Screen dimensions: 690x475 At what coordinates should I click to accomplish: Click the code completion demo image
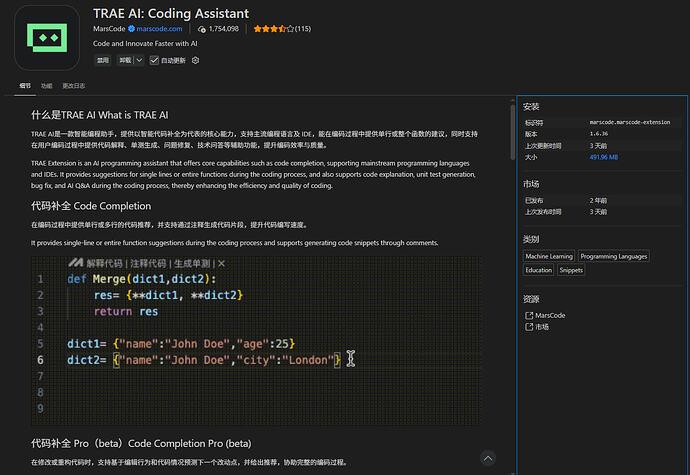pyautogui.click(x=256, y=341)
